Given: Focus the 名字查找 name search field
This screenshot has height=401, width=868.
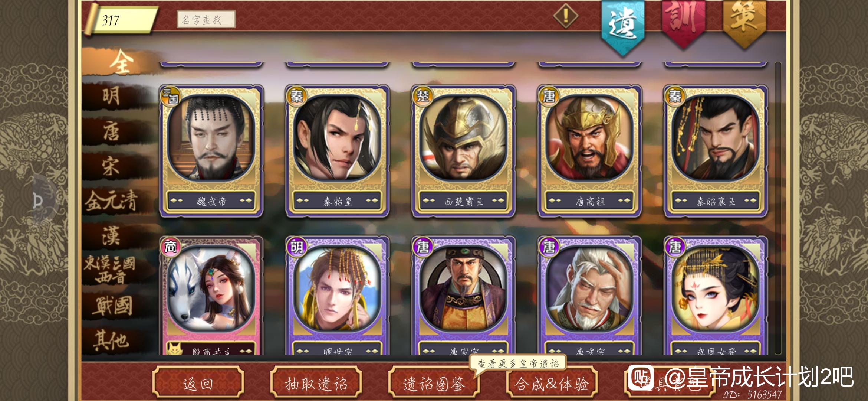Looking at the screenshot, I should pyautogui.click(x=206, y=19).
